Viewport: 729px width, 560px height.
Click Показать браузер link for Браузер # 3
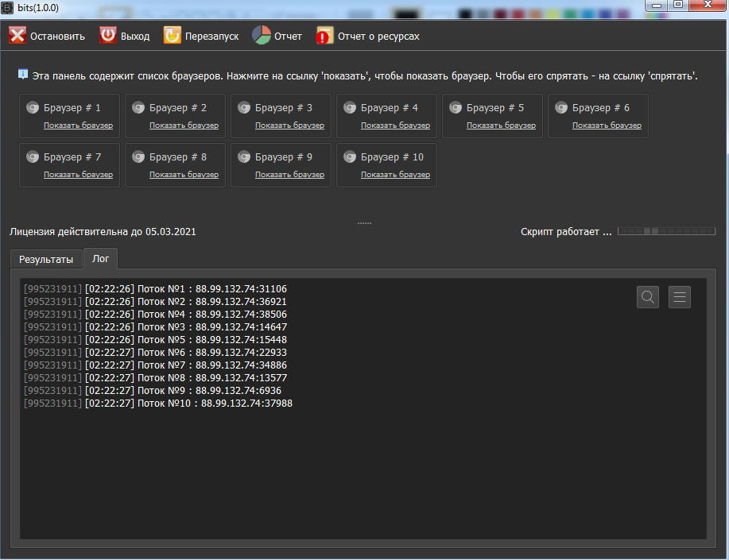(x=289, y=126)
